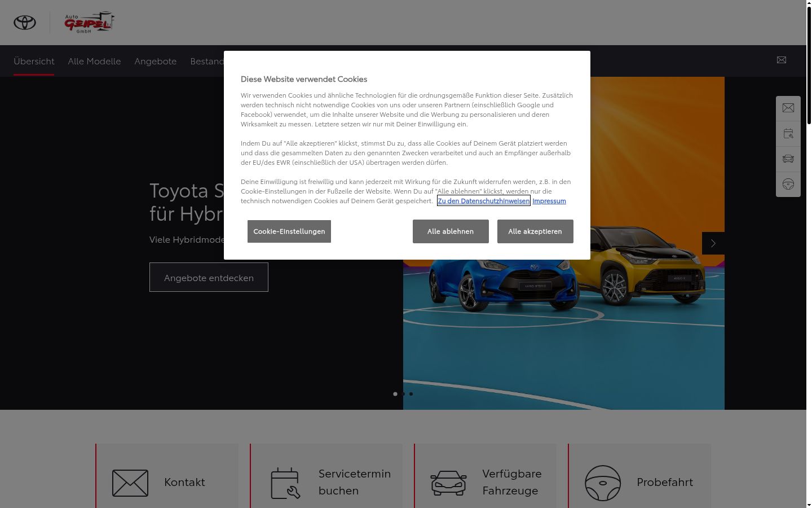Open Cookie-Einstellungen in the cookie dialog
Viewport: 812px width, 508px height.
pyautogui.click(x=289, y=231)
